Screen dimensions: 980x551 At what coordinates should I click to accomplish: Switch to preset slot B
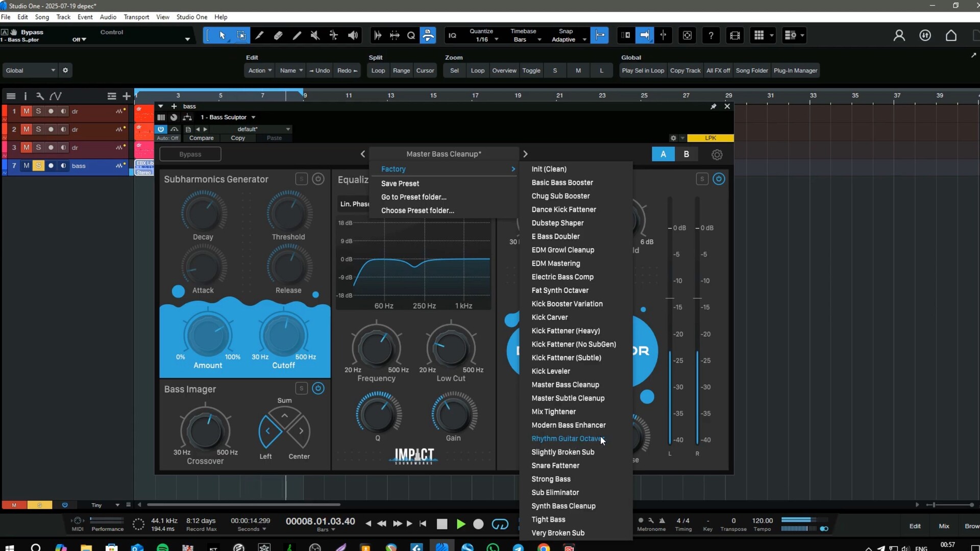coord(687,154)
